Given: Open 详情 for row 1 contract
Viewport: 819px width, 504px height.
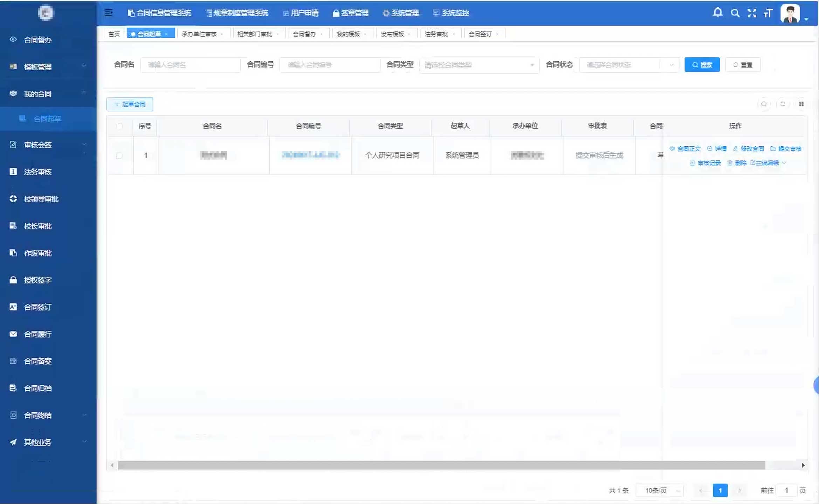Looking at the screenshot, I should (x=717, y=148).
